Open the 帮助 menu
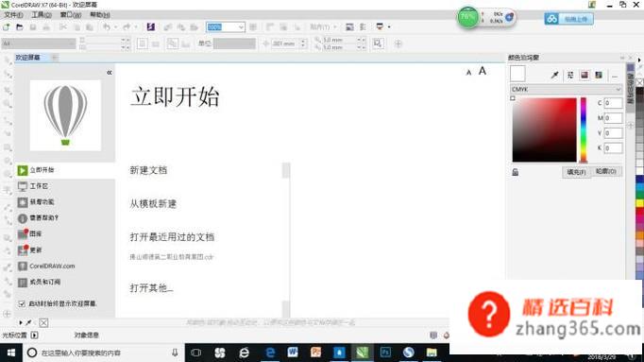 click(x=100, y=15)
